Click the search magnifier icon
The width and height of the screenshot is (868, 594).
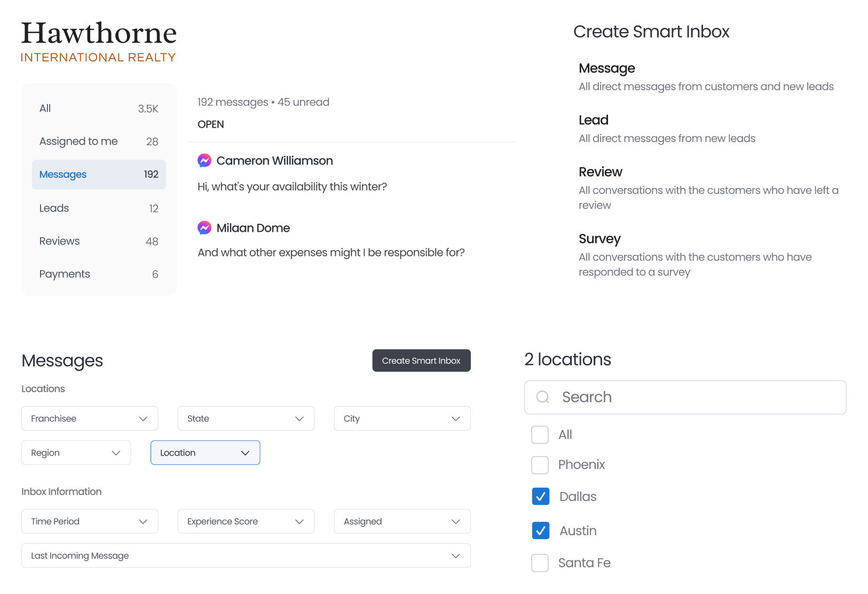pyautogui.click(x=543, y=397)
